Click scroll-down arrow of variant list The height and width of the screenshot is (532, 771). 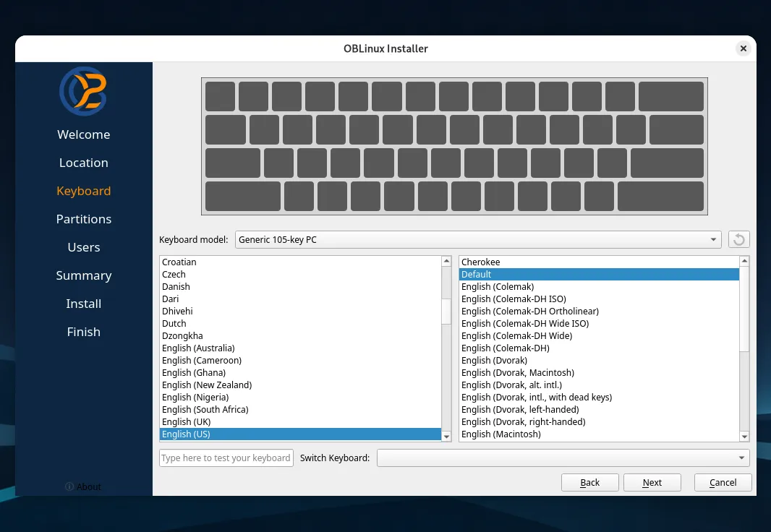(x=744, y=436)
